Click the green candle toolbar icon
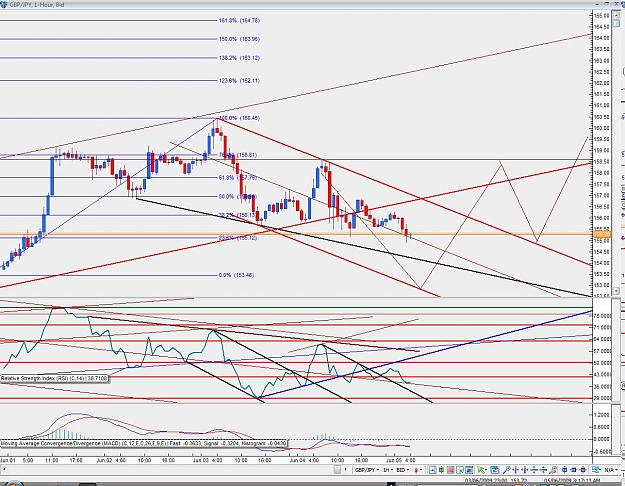Image resolution: width=625 pixels, height=486 pixels. pyautogui.click(x=442, y=470)
